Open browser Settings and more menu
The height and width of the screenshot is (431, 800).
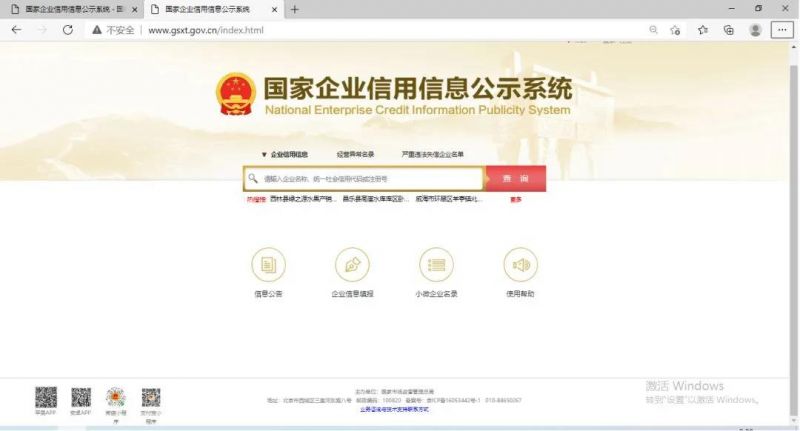pos(782,30)
